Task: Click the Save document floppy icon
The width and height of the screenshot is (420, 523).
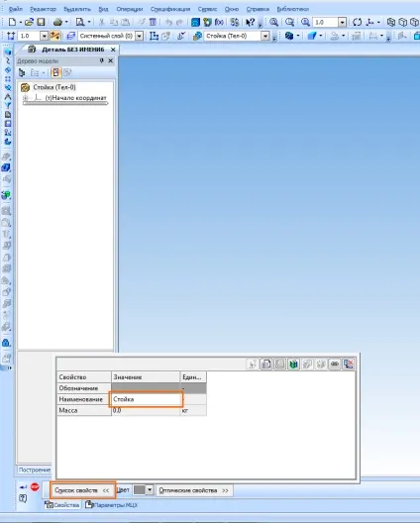Action: click(x=41, y=22)
